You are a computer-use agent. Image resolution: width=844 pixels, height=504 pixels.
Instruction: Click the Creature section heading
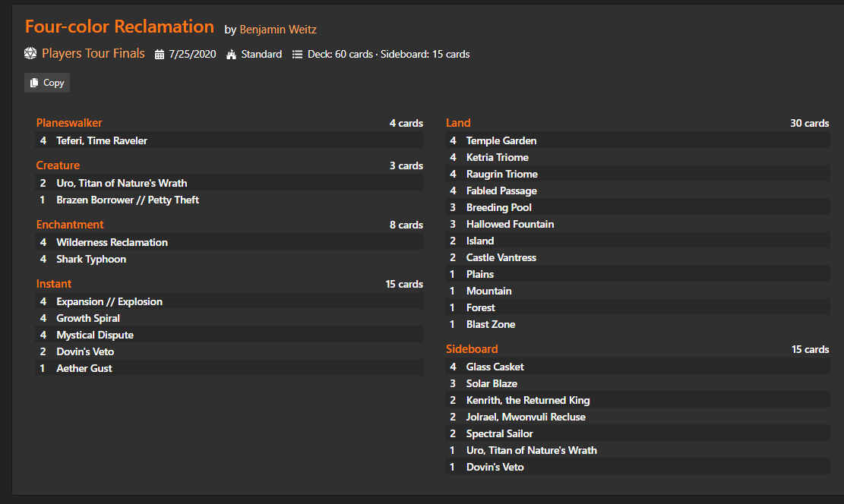pyautogui.click(x=58, y=165)
